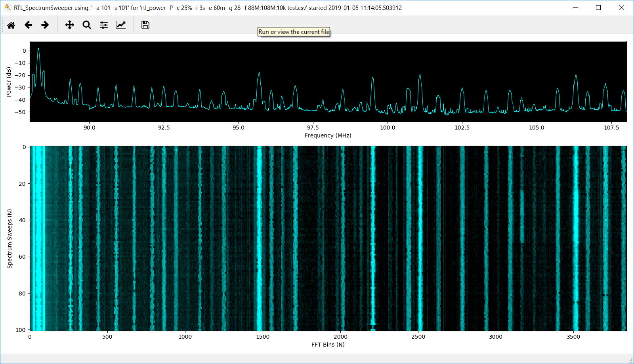
Task: Save the spectrum figure with floppy icon
Action: tap(145, 25)
